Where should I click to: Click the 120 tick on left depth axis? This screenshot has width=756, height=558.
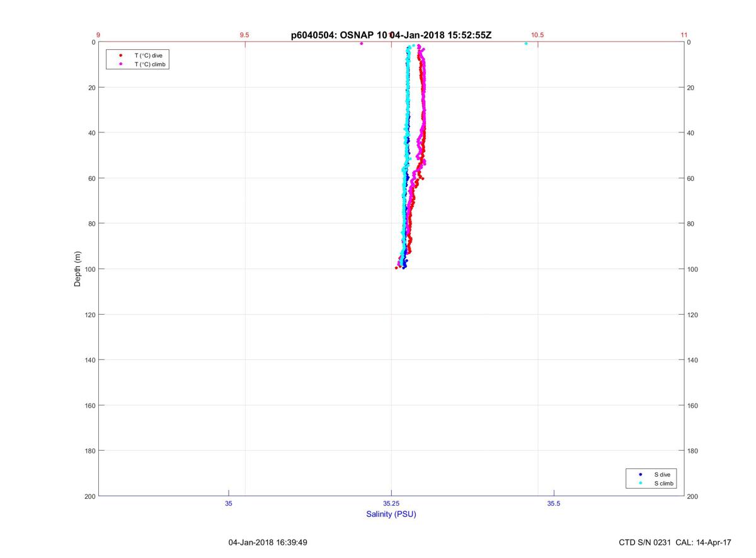coord(89,315)
